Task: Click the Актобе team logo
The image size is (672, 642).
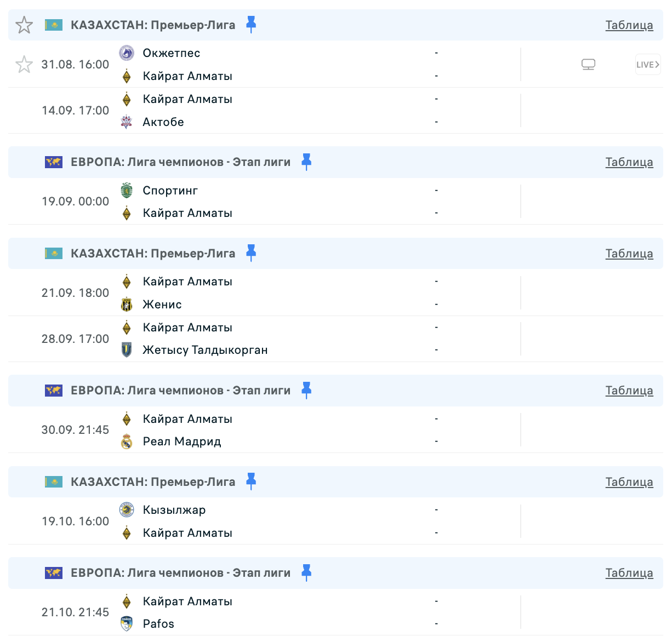Action: 127,122
